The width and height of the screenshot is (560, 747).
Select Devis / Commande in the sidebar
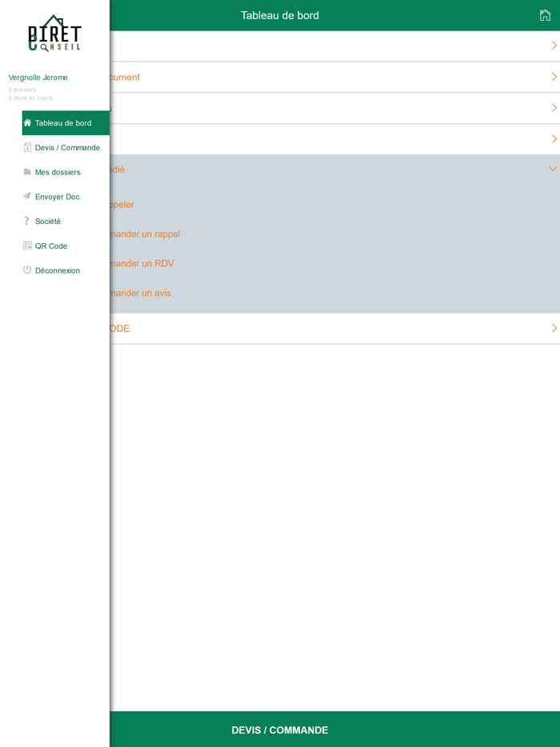click(66, 148)
